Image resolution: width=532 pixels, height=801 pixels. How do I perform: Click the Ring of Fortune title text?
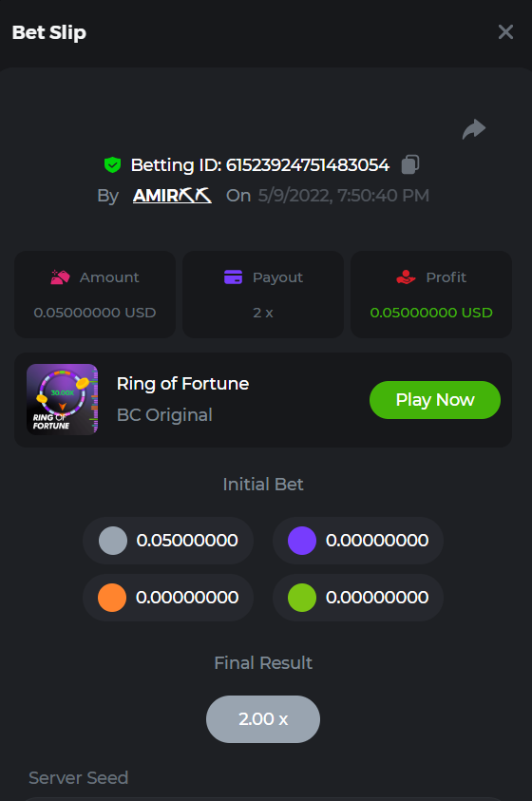click(x=182, y=384)
